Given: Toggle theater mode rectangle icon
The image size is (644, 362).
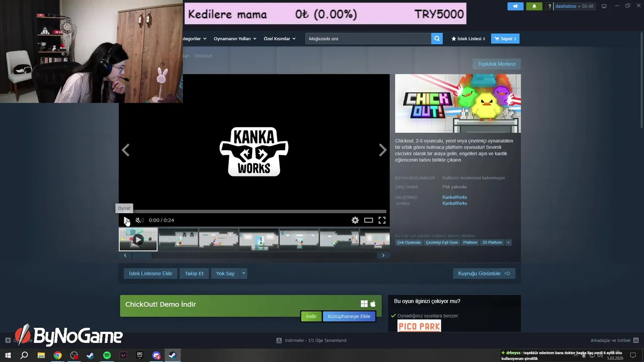Looking at the screenshot, I should click(x=368, y=220).
